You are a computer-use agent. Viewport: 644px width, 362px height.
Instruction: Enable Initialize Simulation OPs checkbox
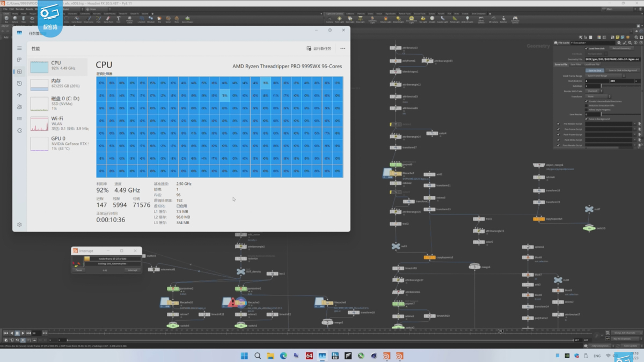point(586,106)
